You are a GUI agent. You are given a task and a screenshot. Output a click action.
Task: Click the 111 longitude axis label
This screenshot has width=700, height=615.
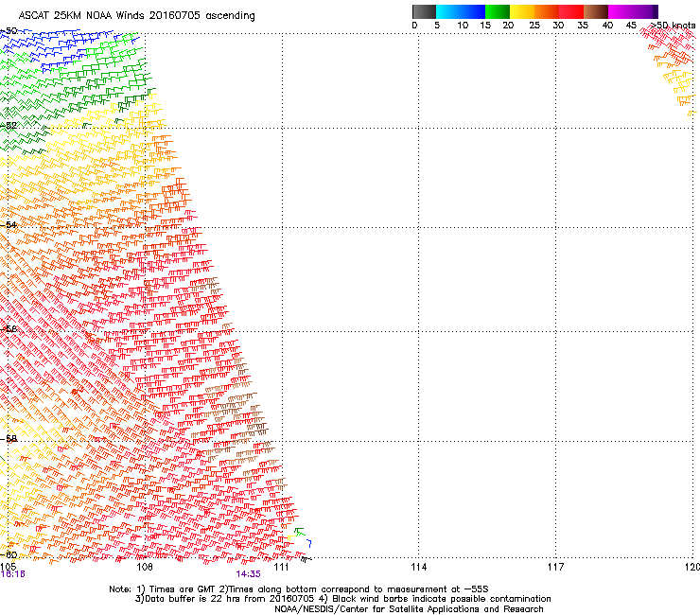281,567
